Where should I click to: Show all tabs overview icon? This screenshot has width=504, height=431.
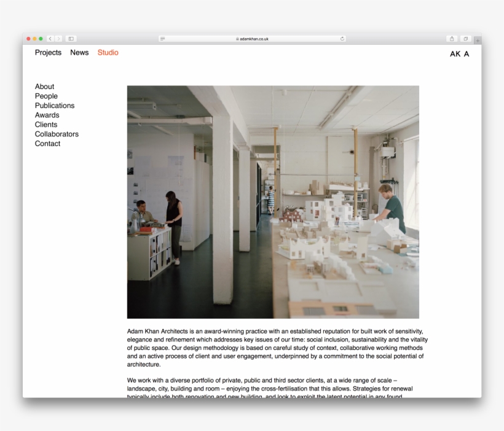(x=466, y=39)
